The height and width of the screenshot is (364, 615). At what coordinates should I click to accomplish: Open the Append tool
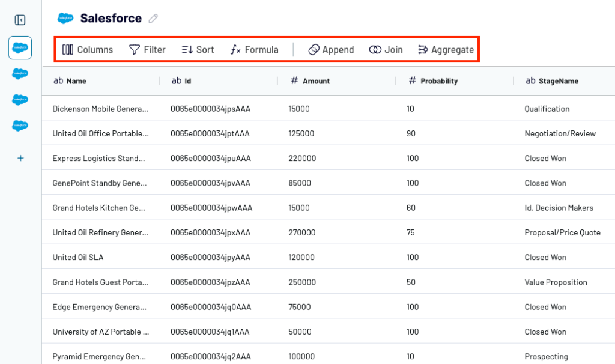331,50
